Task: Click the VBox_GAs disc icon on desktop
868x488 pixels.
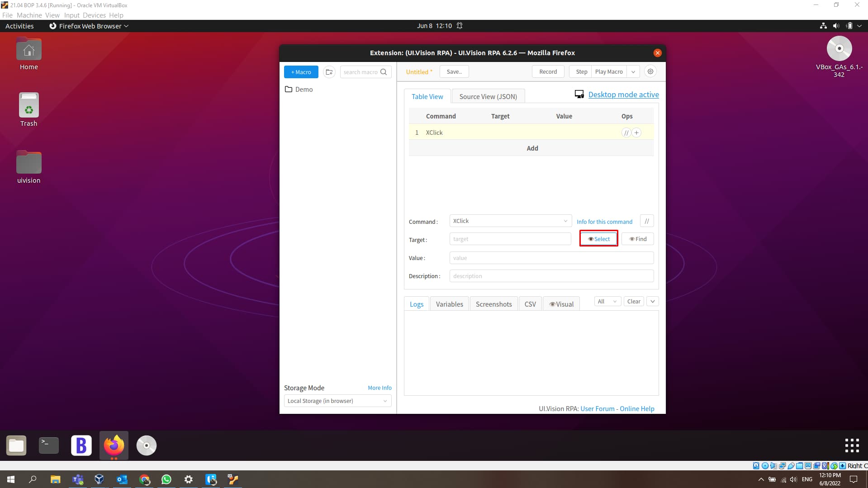Action: point(839,57)
